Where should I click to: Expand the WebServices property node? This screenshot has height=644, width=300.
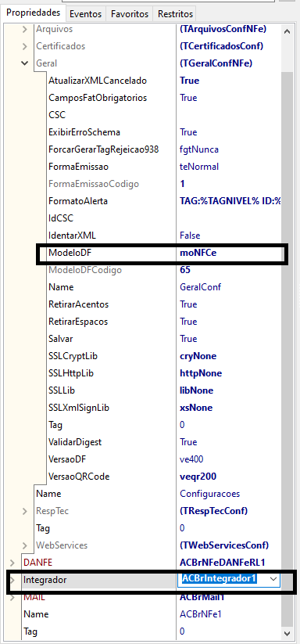click(25, 545)
